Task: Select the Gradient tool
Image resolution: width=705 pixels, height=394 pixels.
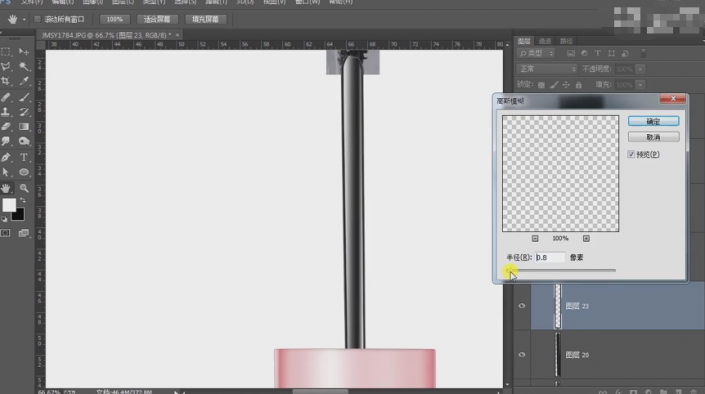Action: pos(24,127)
